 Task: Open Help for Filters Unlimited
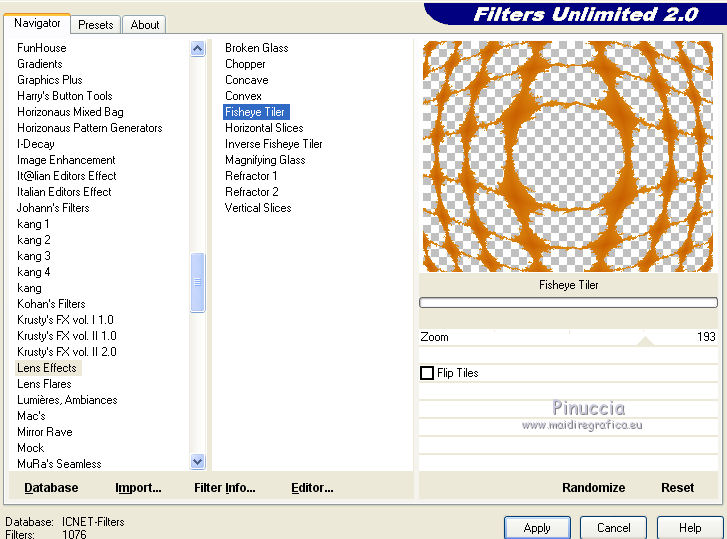point(690,527)
